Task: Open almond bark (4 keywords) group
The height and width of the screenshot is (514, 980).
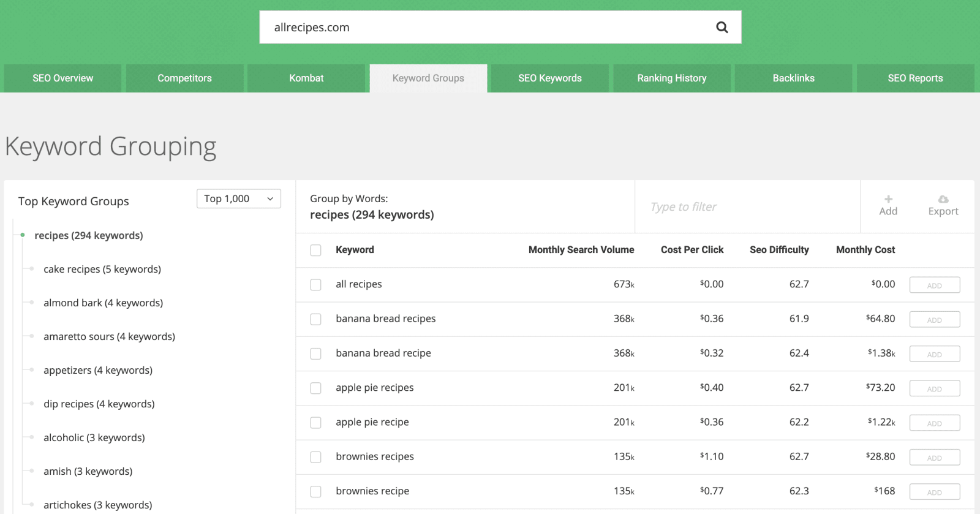Action: 103,303
